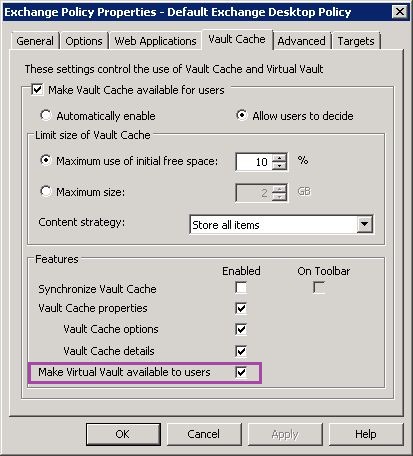Toggle Synchronize Vault Cache On Toolbar checkbox
The width and height of the screenshot is (413, 456).
point(319,288)
